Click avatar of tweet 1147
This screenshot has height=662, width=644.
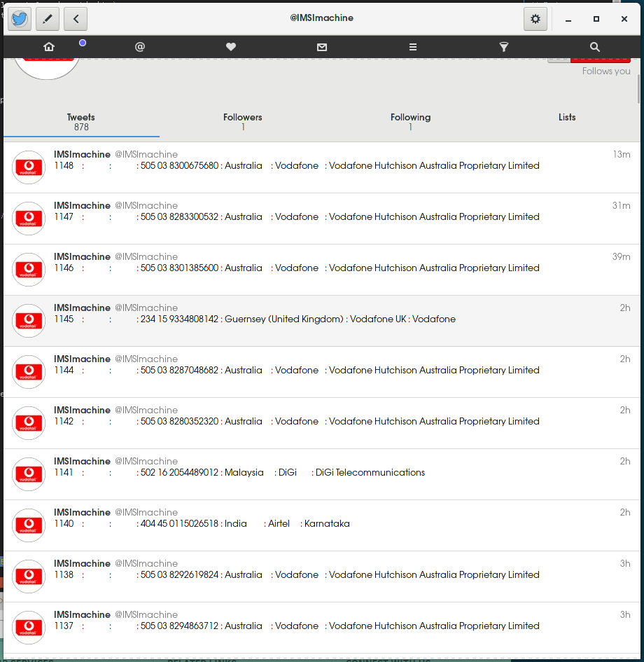[29, 219]
